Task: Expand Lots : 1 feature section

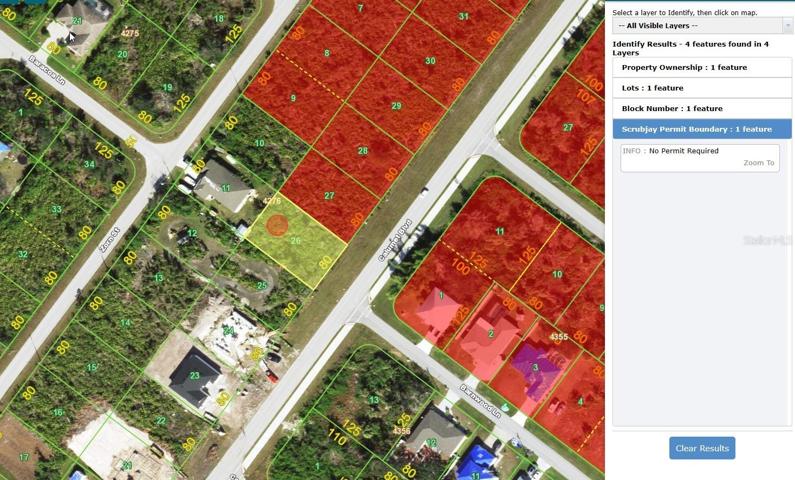Action: point(702,88)
